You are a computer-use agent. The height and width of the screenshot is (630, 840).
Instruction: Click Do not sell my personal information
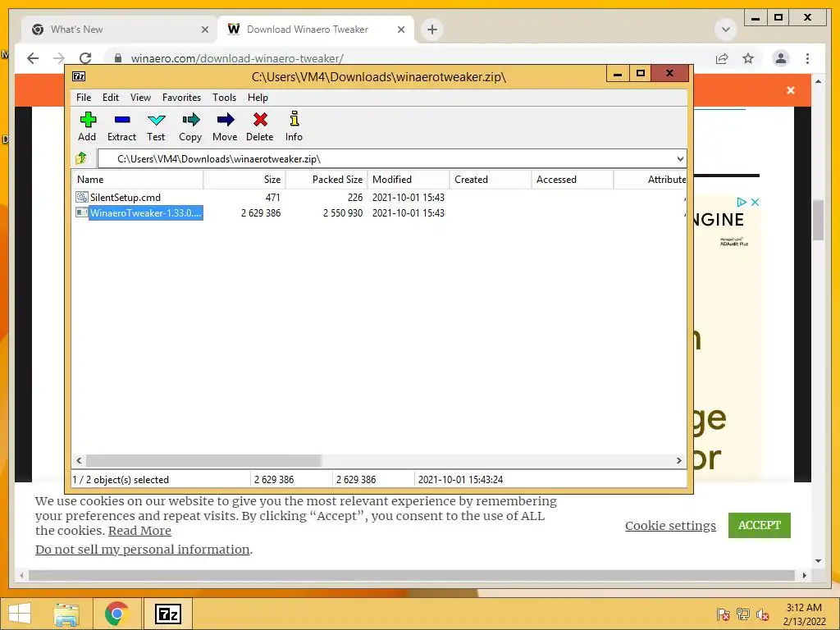[143, 550]
